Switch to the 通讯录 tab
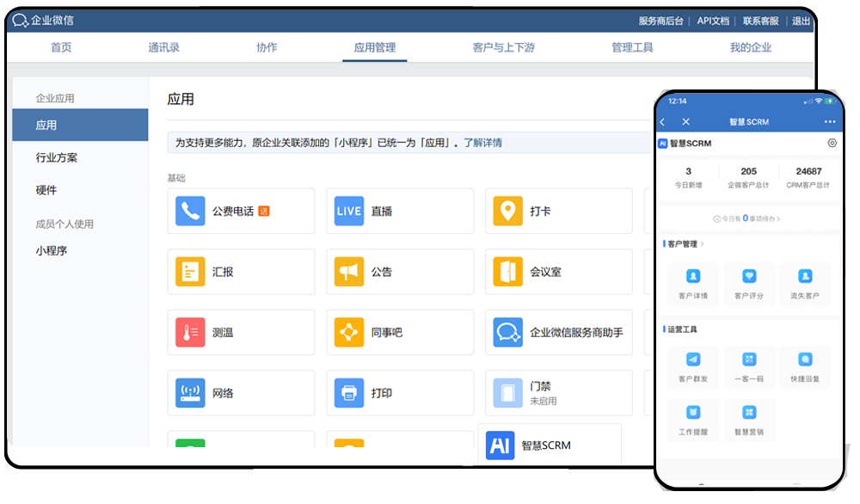 tap(163, 47)
